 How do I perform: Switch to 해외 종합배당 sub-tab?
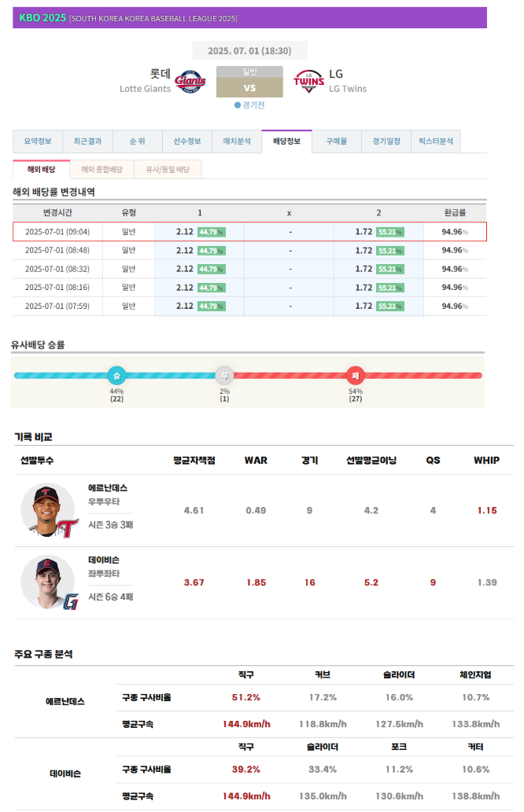102,169
